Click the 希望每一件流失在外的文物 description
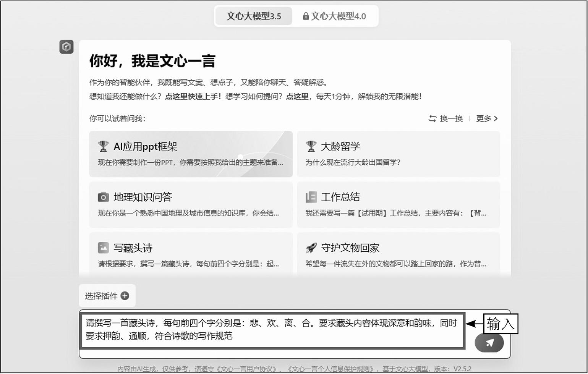The width and height of the screenshot is (588, 374). coord(396,264)
